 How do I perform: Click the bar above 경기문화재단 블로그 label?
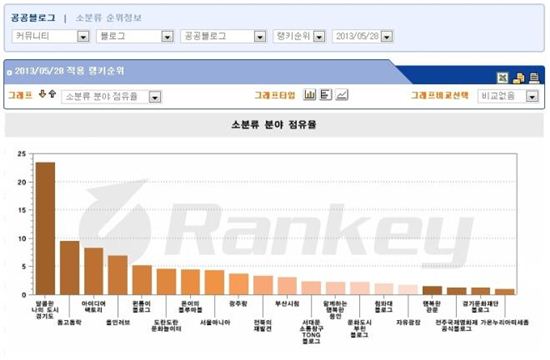[481, 291]
